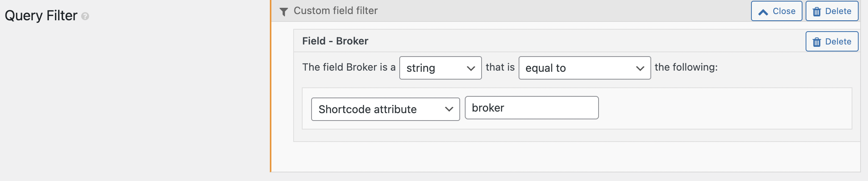Expand the Shortcode attribute source dropdown
868x181 pixels.
[385, 109]
